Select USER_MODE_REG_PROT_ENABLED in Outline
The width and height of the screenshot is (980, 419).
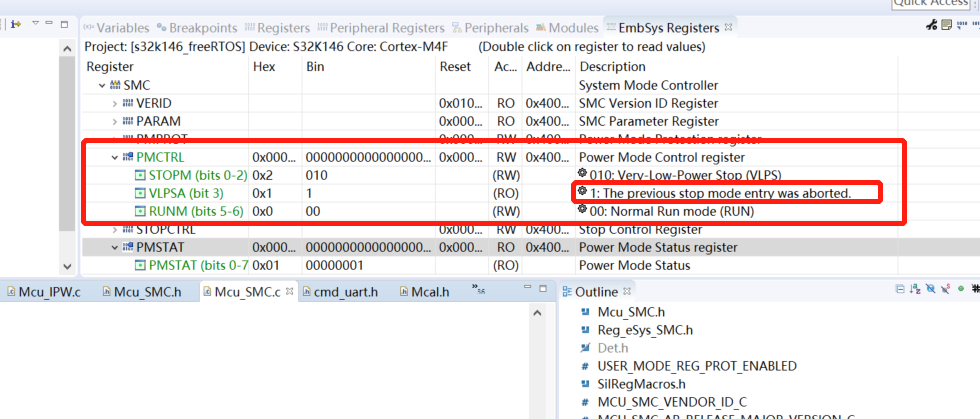point(697,366)
